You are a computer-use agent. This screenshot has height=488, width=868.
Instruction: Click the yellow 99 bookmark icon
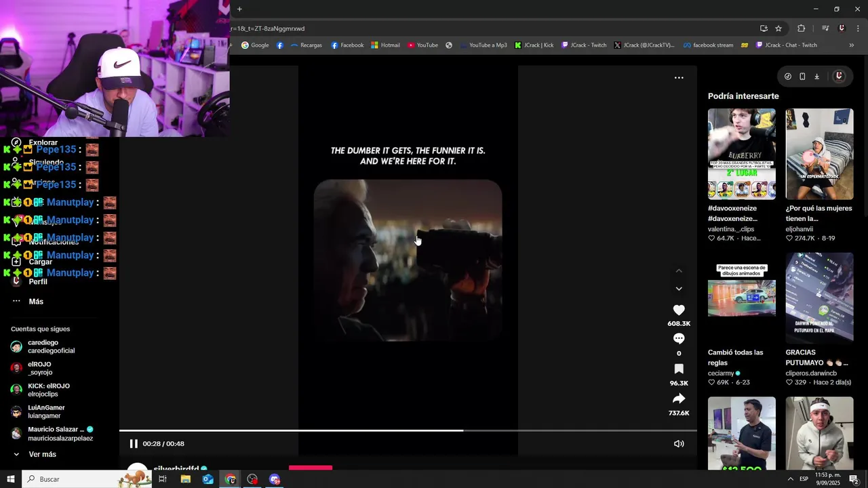click(745, 45)
